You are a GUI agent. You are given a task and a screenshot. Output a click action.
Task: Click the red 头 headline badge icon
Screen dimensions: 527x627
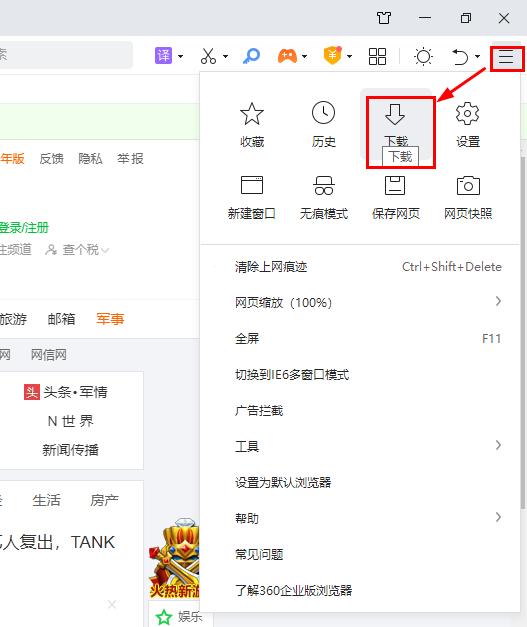tap(32, 392)
